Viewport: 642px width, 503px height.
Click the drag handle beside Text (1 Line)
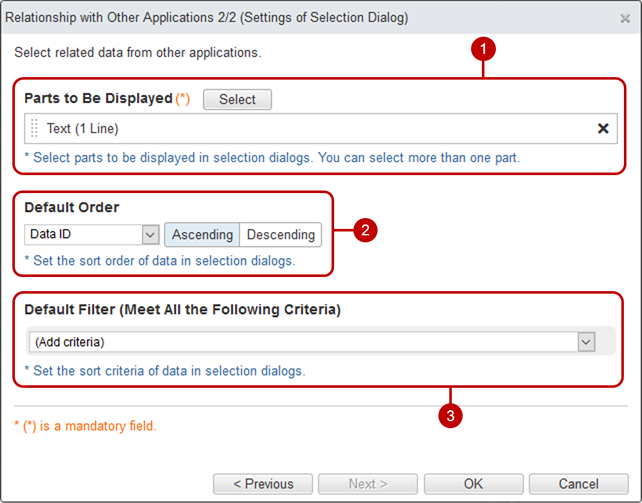(34, 128)
